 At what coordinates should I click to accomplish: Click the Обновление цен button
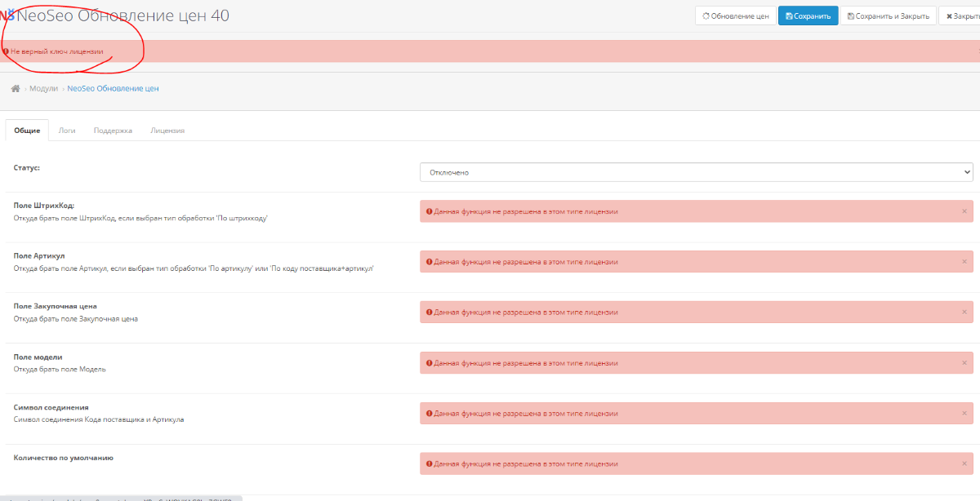736,16
